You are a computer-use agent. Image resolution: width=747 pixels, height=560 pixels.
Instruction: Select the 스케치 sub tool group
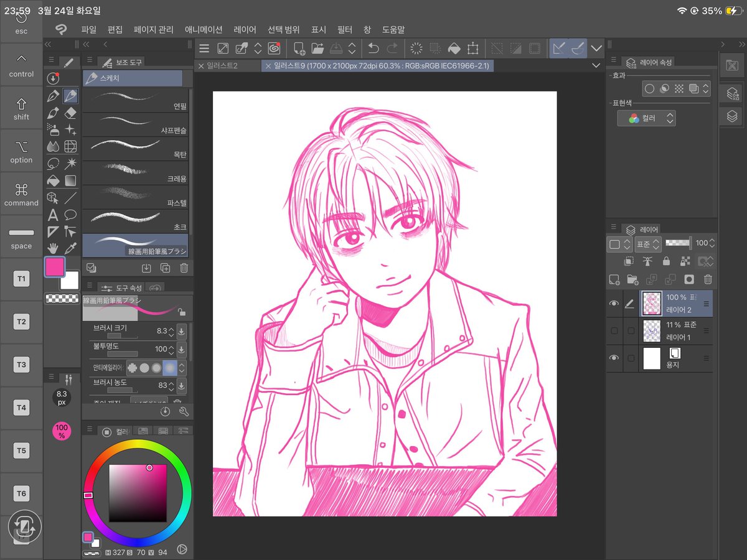coord(133,78)
